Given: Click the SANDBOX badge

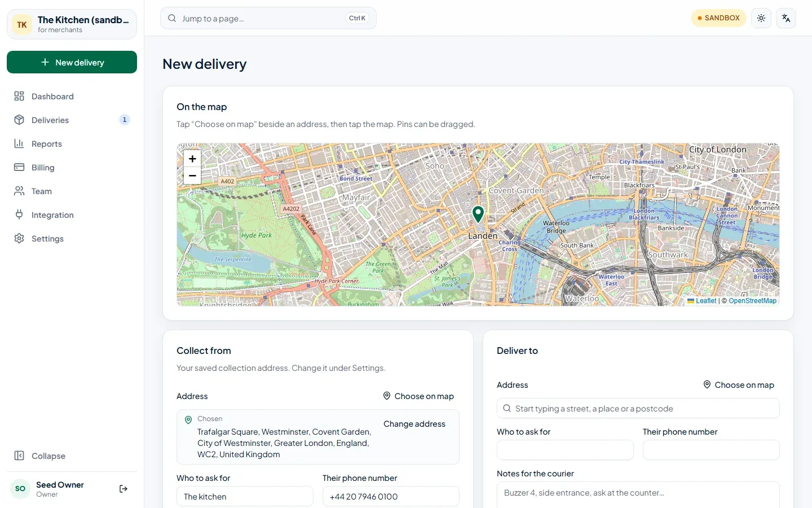Looking at the screenshot, I should click(719, 18).
